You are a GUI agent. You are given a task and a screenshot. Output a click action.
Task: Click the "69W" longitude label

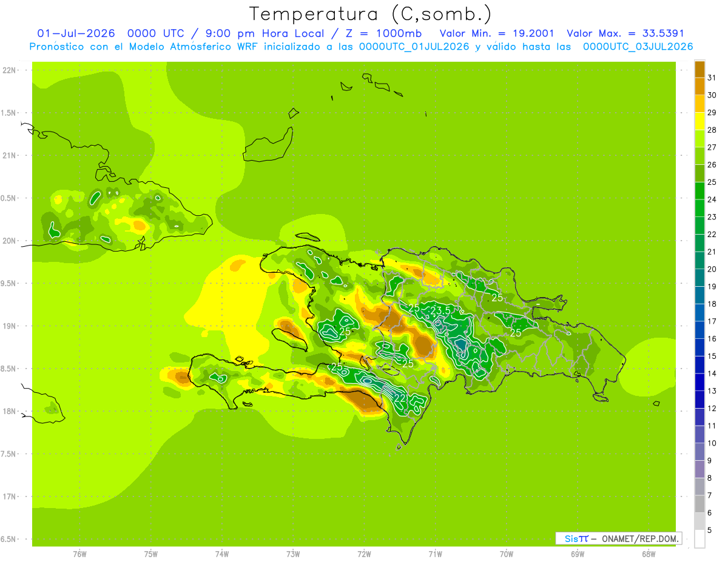[x=578, y=554]
